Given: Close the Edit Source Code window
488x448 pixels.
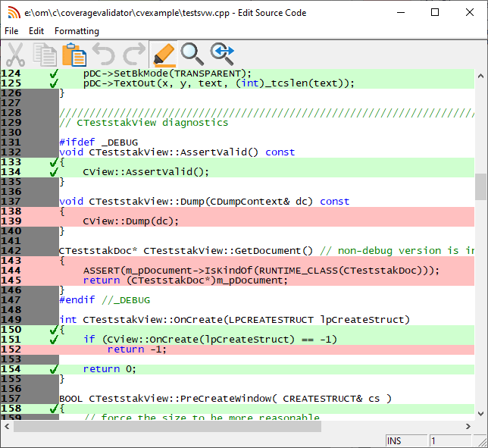Looking at the screenshot, I should 470,12.
